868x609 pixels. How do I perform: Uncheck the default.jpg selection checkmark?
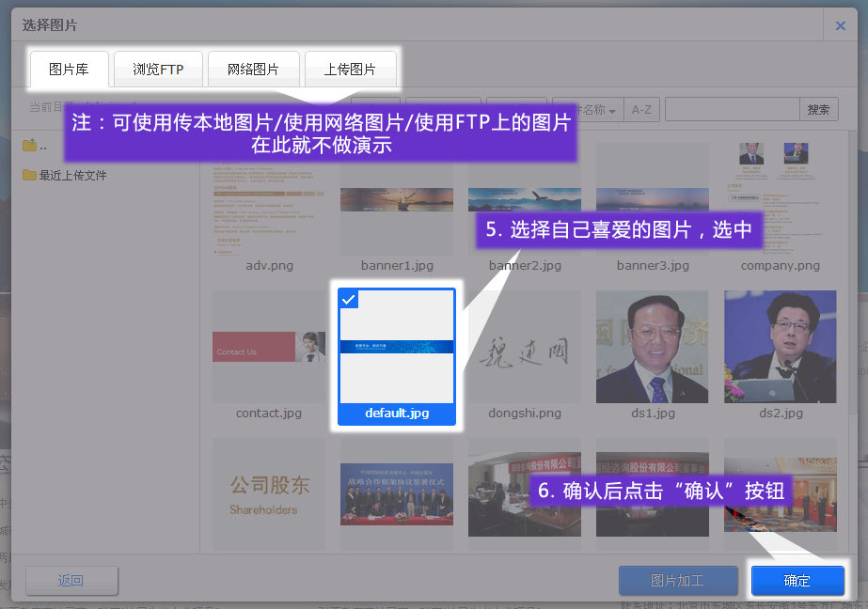point(348,299)
